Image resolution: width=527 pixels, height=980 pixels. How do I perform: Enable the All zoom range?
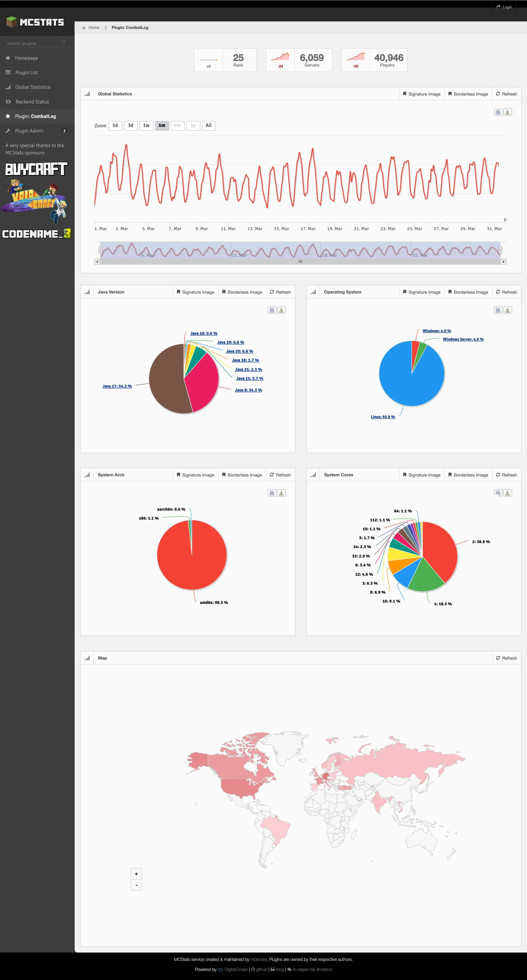pos(208,126)
